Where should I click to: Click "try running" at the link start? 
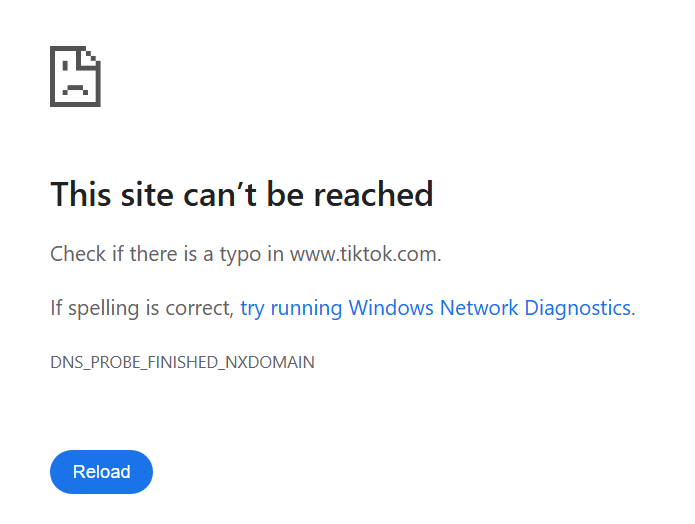[x=291, y=308]
